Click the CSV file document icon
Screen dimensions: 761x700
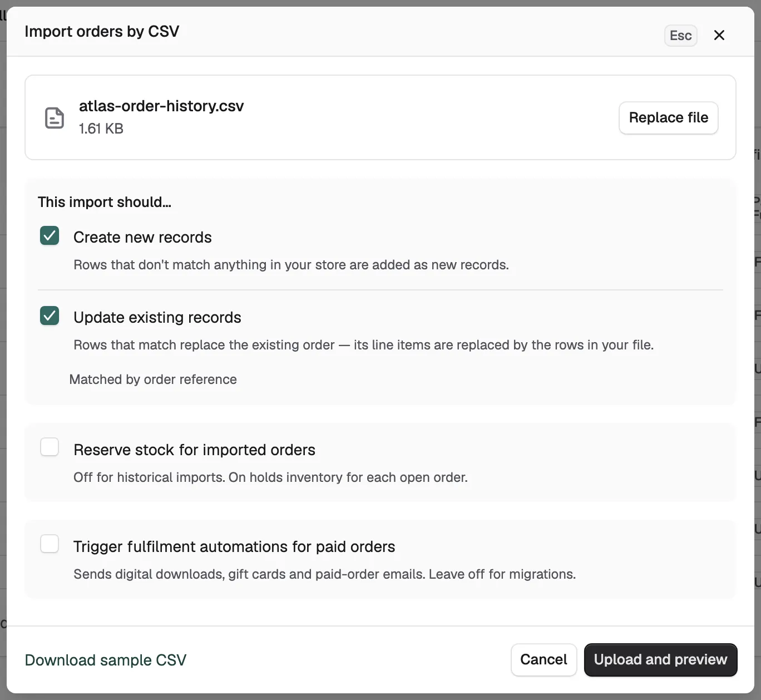coord(55,118)
